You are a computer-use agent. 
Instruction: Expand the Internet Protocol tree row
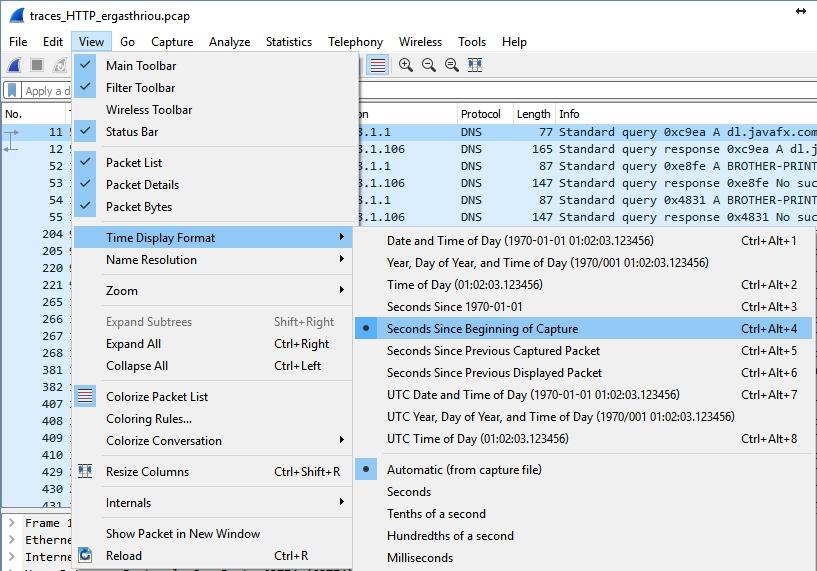pos(12,557)
